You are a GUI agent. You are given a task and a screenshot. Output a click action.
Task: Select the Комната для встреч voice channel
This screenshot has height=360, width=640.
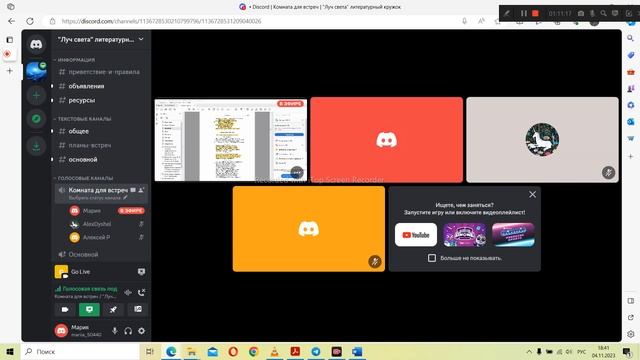(x=98, y=190)
